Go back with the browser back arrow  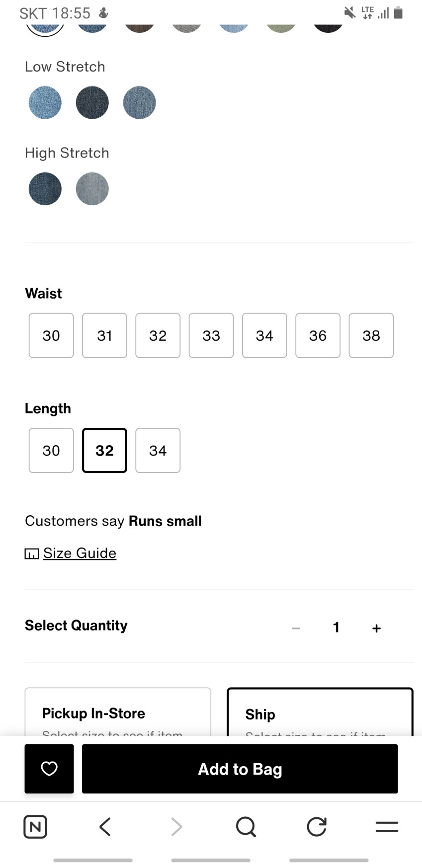(105, 827)
